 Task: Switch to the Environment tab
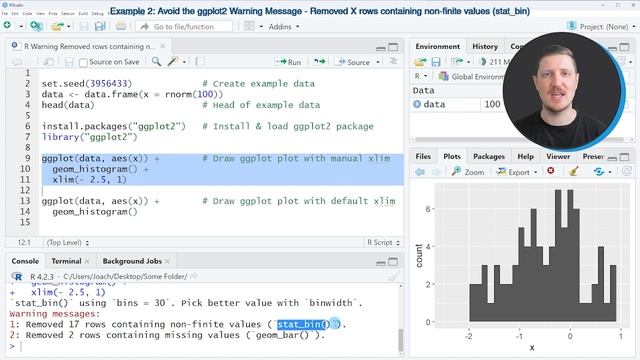438,47
